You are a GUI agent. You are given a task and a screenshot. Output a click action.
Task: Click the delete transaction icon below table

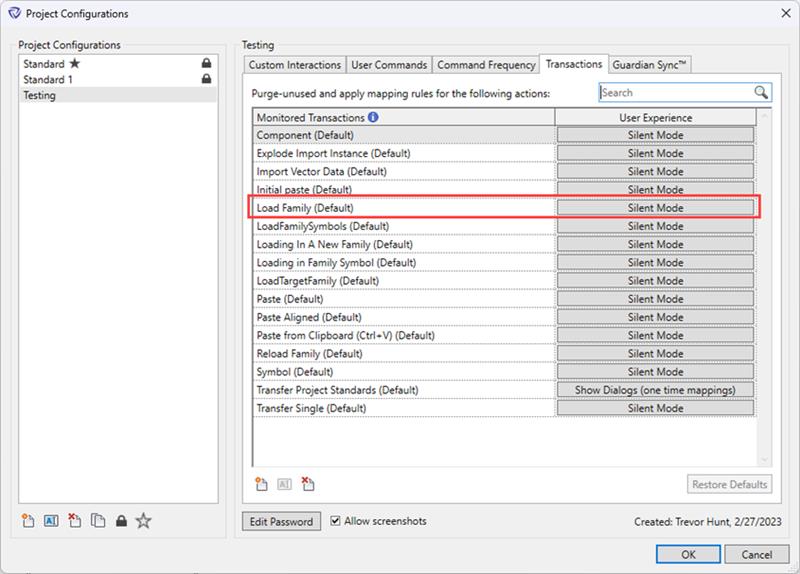tap(308, 484)
